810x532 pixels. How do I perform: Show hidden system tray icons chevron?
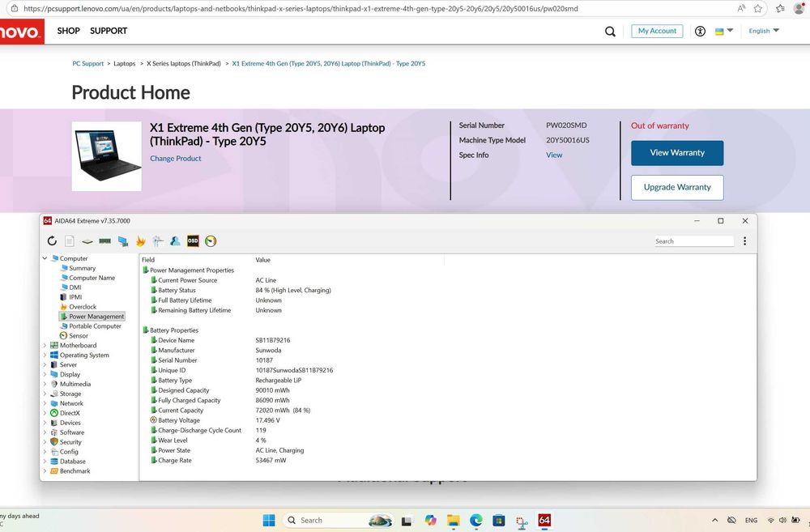tap(715, 520)
